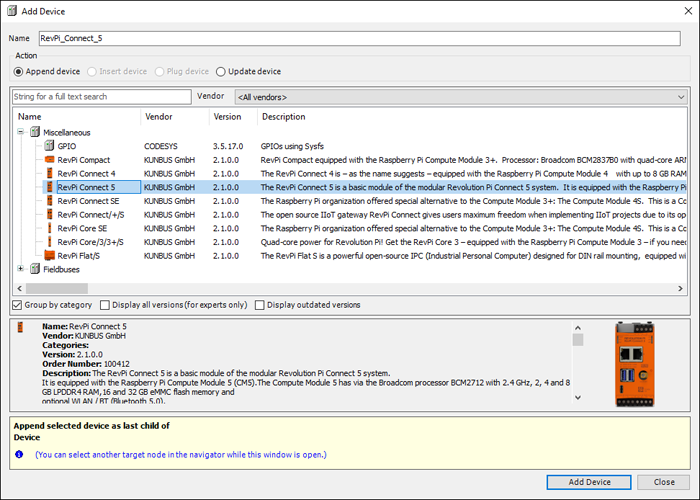Click the RevPi Core SE device icon
The height and width of the screenshot is (500, 700).
click(x=48, y=228)
